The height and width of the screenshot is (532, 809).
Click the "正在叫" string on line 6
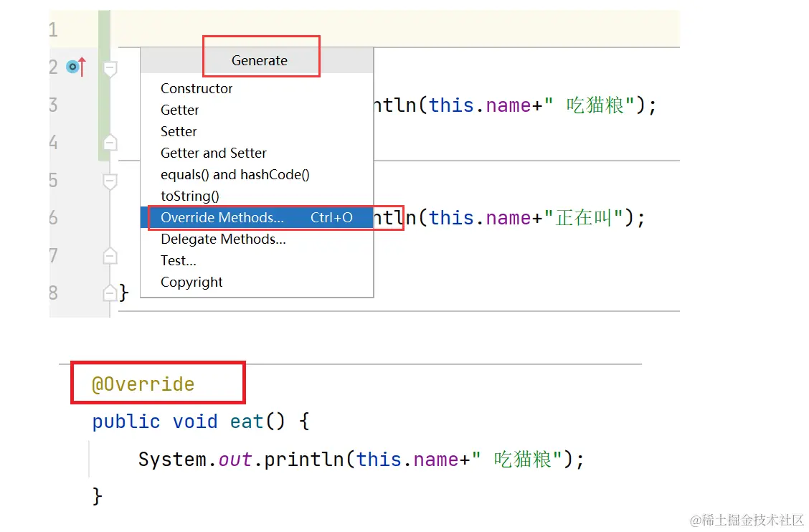(584, 218)
